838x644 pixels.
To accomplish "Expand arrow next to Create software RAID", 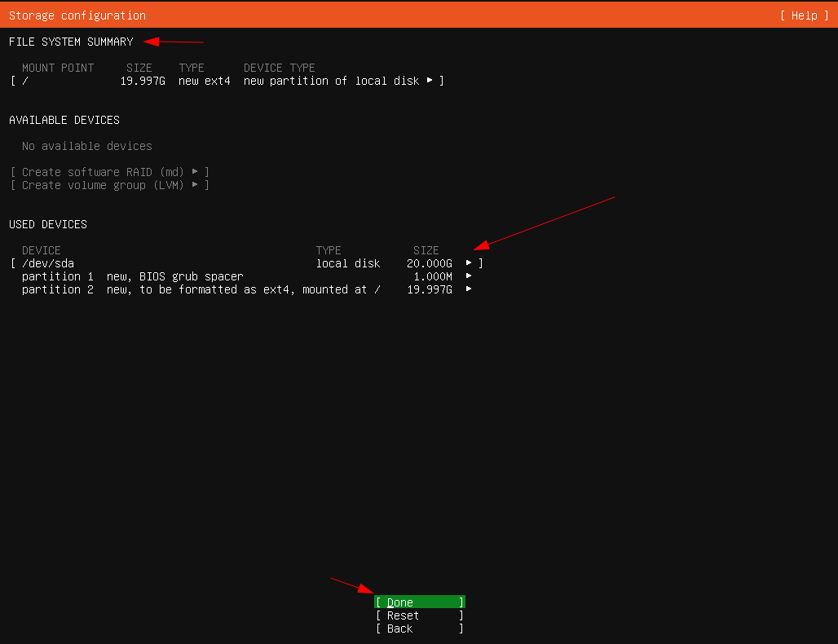I will 195,172.
